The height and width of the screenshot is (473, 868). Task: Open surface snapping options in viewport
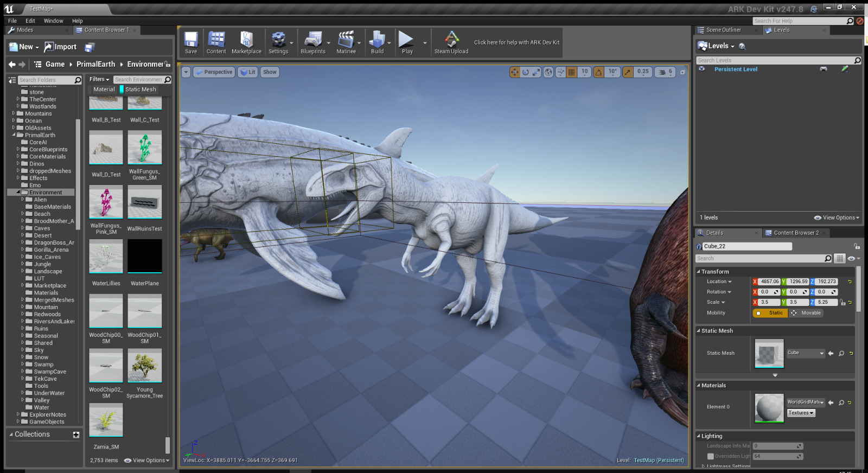click(560, 72)
